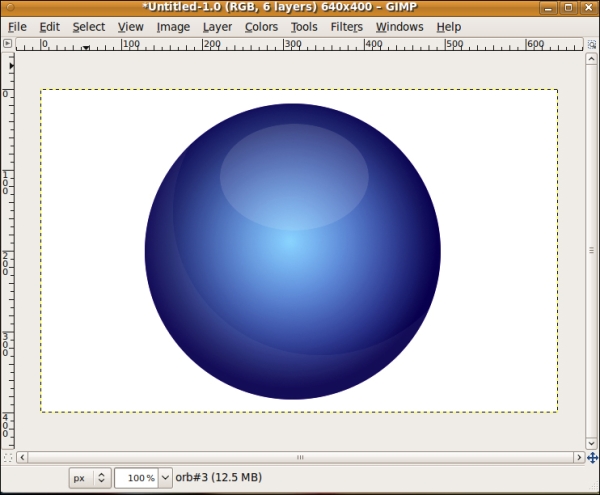The width and height of the screenshot is (600, 495).
Task: Click the horizontal scrollbar left arrow
Action: pyautogui.click(x=22, y=458)
